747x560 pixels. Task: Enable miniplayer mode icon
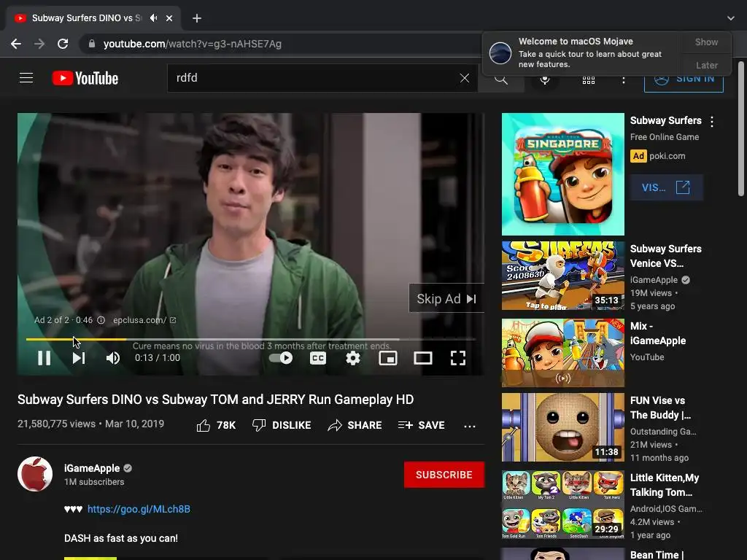tap(388, 358)
